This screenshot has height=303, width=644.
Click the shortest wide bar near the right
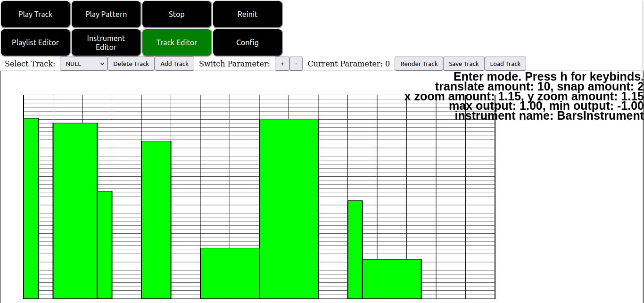point(392,279)
